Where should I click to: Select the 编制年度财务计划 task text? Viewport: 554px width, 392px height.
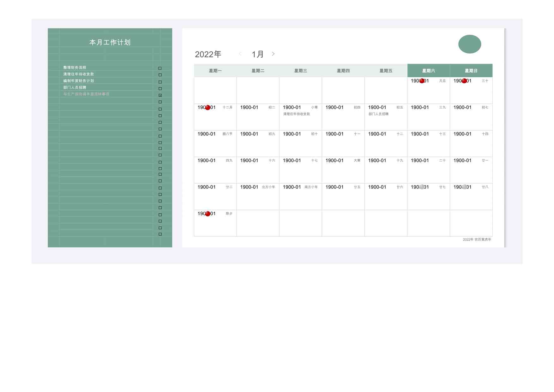pos(79,81)
